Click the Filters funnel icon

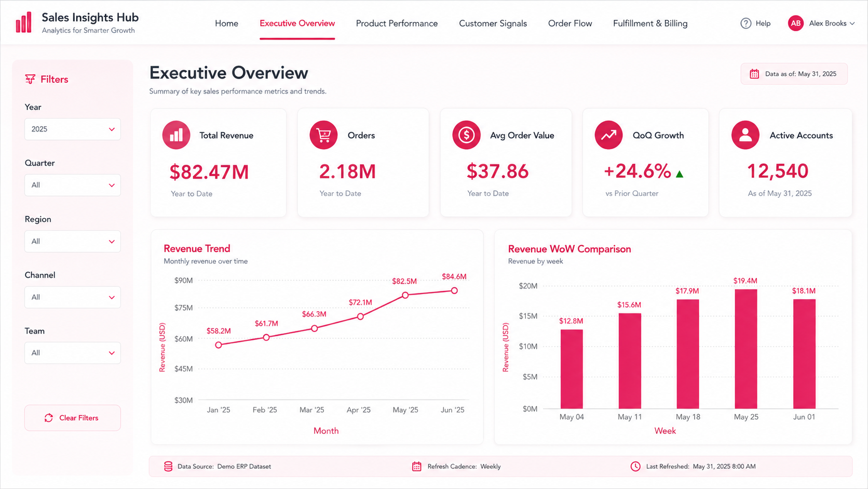(x=30, y=79)
